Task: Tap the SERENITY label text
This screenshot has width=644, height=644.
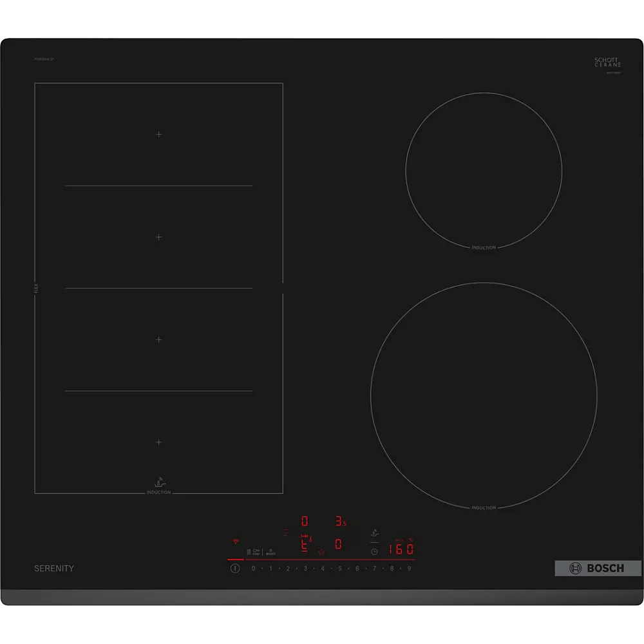Action: tap(54, 569)
